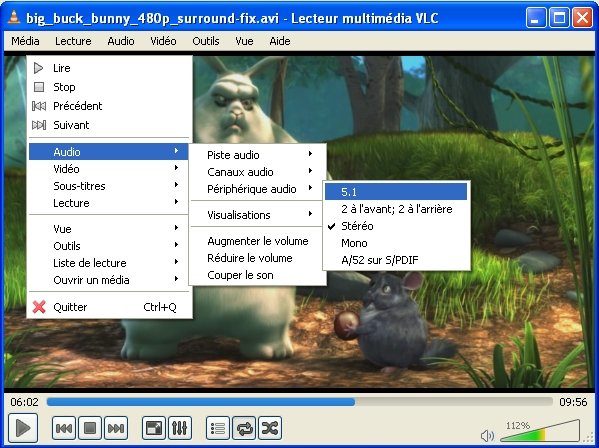This screenshot has height=448, width=599.
Task: Click Augmenter le volume entry
Action: (x=258, y=241)
